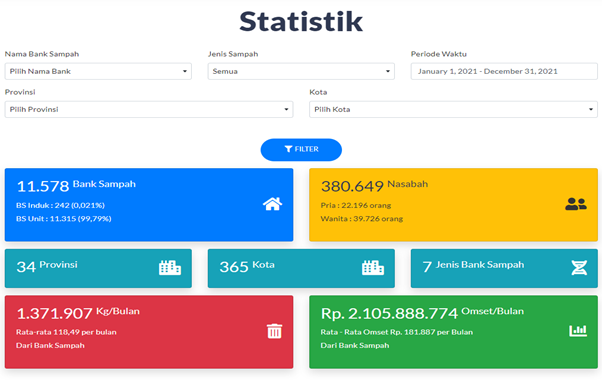Click the hourglass icon on Jenis Bank Sampah card
602x380 pixels.
coord(579,268)
